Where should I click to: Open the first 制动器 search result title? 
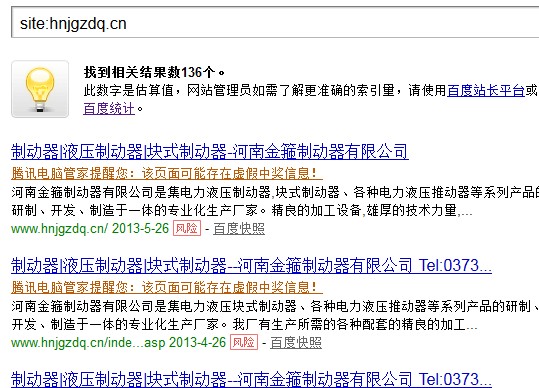210,152
